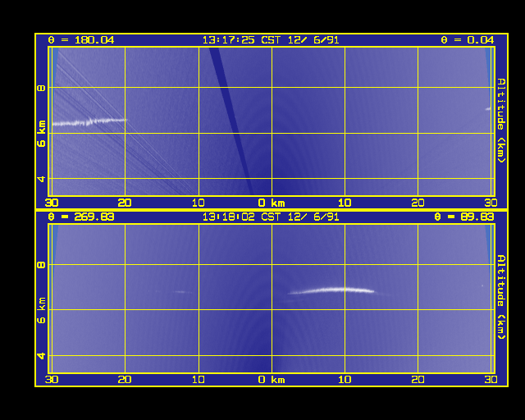Click the top panel "4" altitude tick label
Screen dimensions: 525x420
pos(41,179)
